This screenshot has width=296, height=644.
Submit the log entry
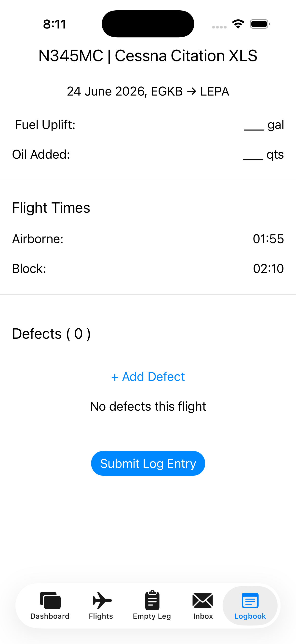pos(148,463)
